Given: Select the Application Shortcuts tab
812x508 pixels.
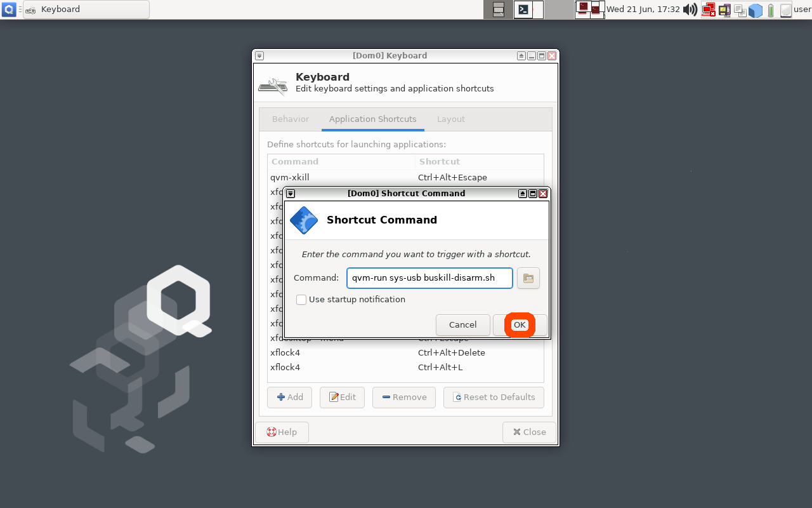Looking at the screenshot, I should pos(373,119).
